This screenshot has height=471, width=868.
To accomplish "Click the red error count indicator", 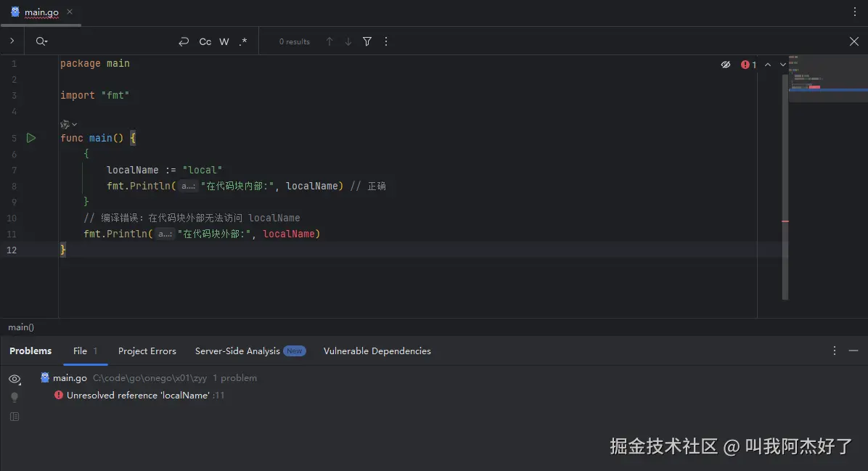I will (748, 65).
